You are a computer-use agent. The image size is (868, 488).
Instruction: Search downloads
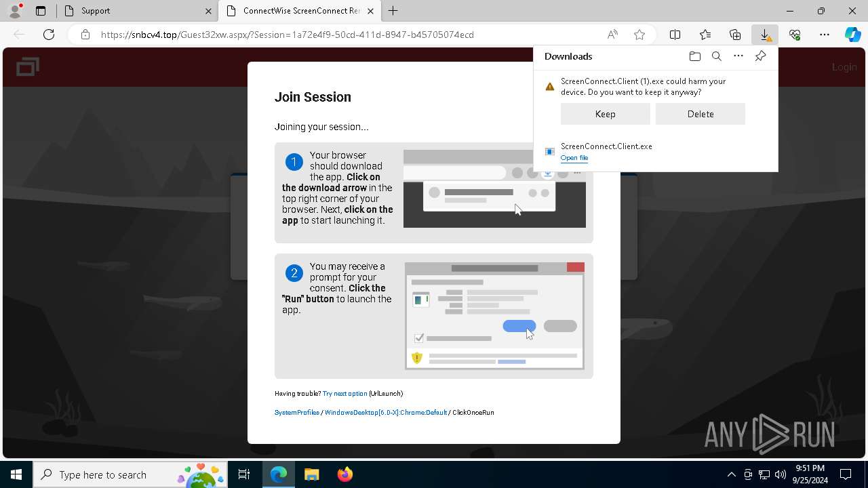tap(717, 56)
